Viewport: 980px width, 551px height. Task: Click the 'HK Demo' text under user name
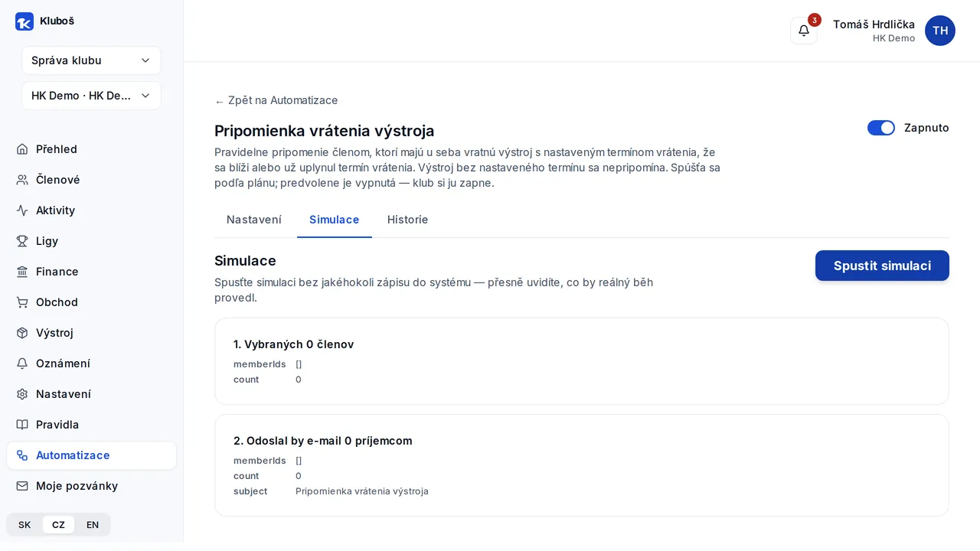click(x=893, y=38)
